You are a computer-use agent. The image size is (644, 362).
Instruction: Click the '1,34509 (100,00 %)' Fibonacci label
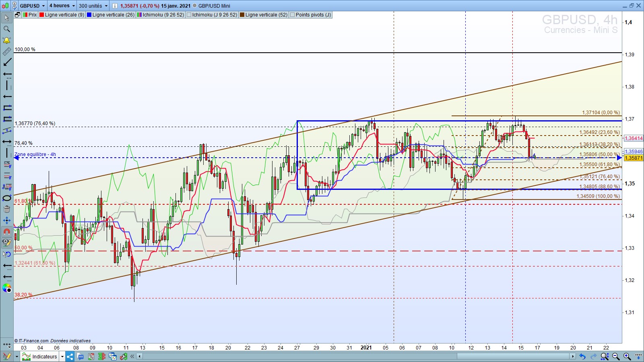(x=598, y=196)
